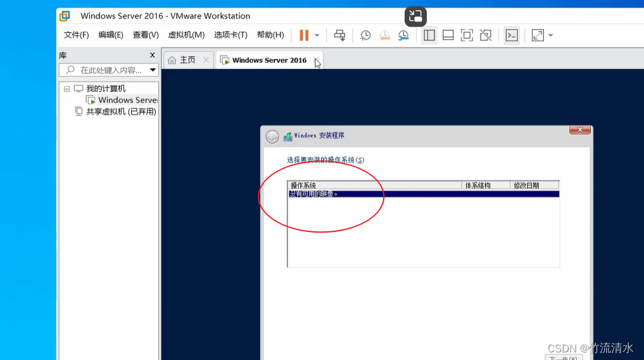The width and height of the screenshot is (644, 360).
Task: Close the Windows Server 2016 tab
Action: [x=316, y=60]
